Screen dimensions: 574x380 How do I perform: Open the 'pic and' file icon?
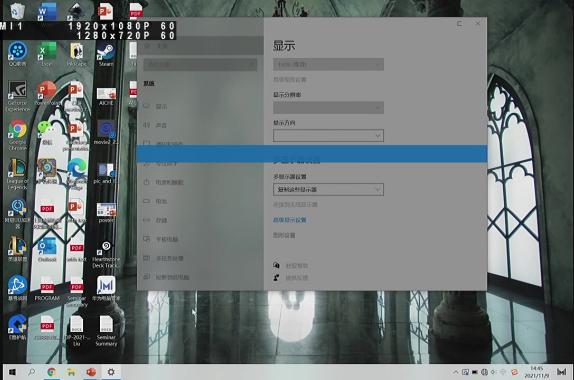[106, 173]
